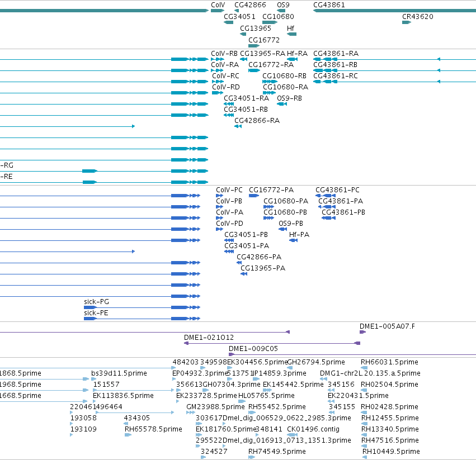Screen dimensions: 476x460
Task: Click the ColV-RC transcript
Action: [x=218, y=82]
